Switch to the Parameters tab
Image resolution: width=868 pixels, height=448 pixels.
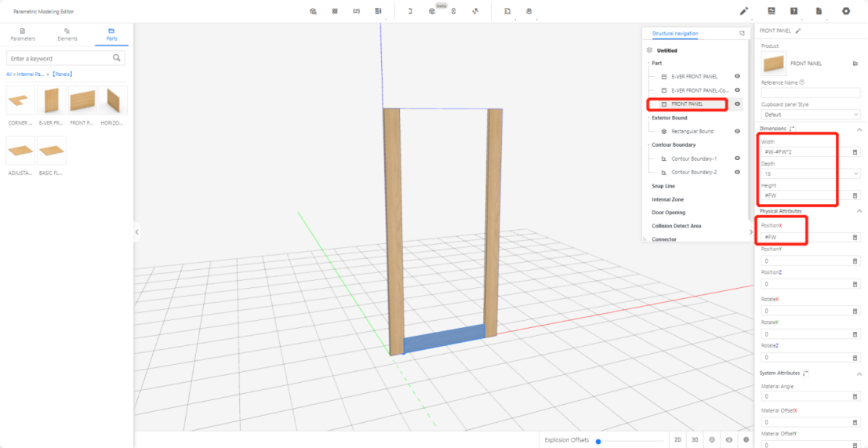pyautogui.click(x=23, y=35)
